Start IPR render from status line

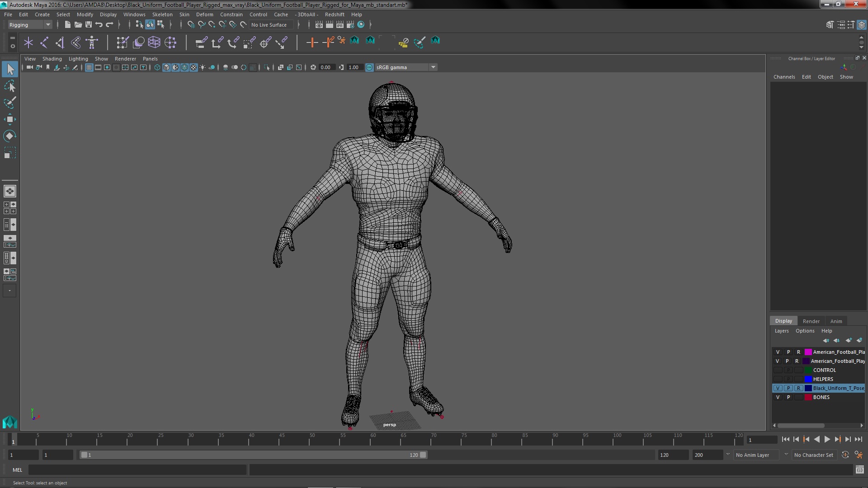pyautogui.click(x=340, y=24)
